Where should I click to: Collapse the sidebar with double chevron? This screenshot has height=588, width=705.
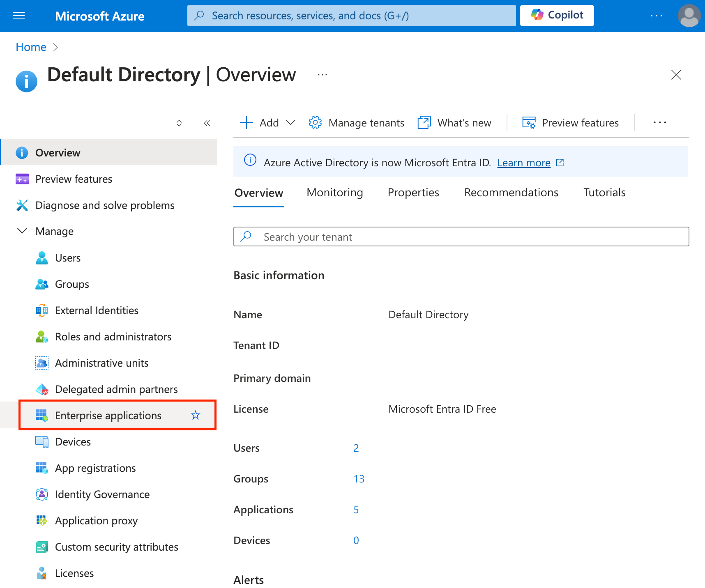tap(207, 123)
